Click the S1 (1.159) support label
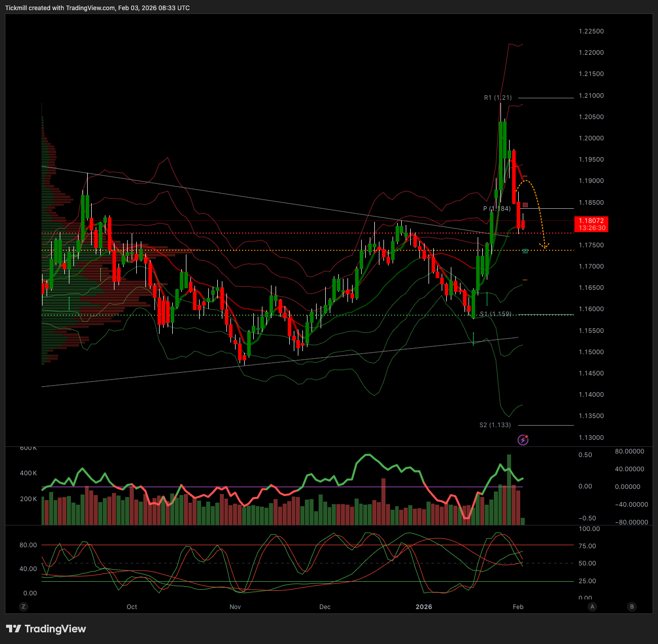The height and width of the screenshot is (644, 658). point(495,314)
